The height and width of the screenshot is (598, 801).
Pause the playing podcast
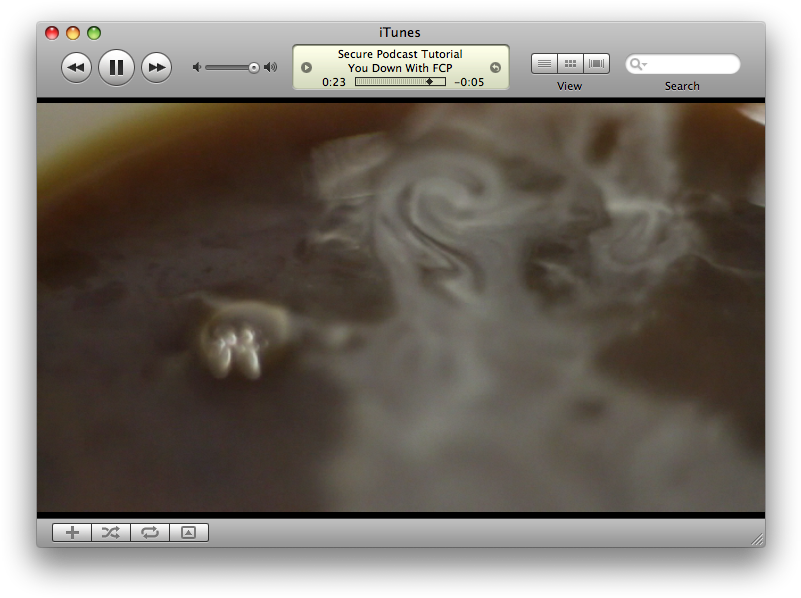[x=116, y=67]
